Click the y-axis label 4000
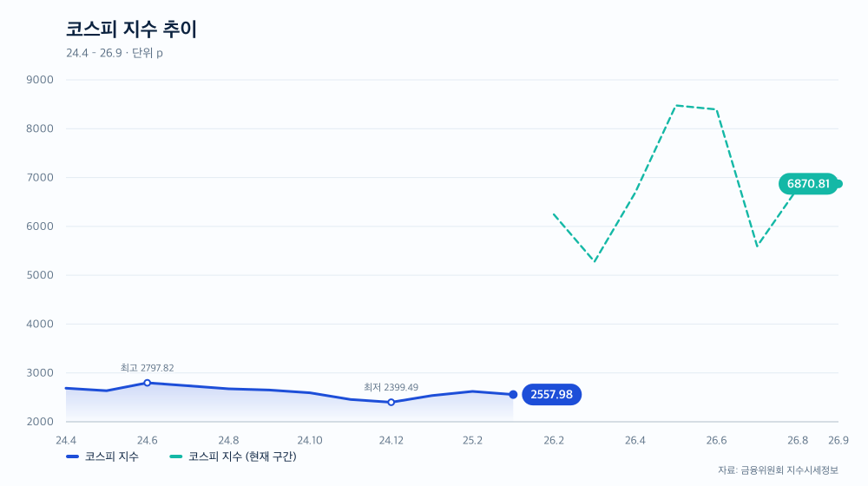This screenshot has height=486, width=868. (40, 324)
